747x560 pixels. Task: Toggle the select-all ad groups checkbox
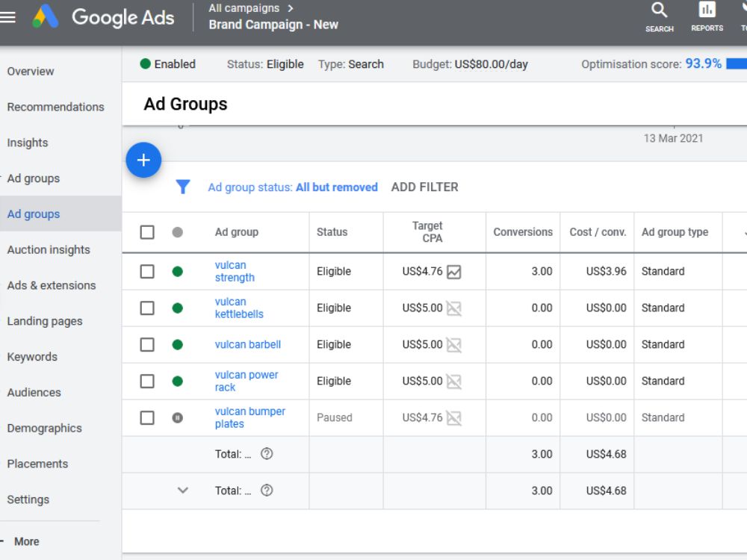pyautogui.click(x=147, y=232)
